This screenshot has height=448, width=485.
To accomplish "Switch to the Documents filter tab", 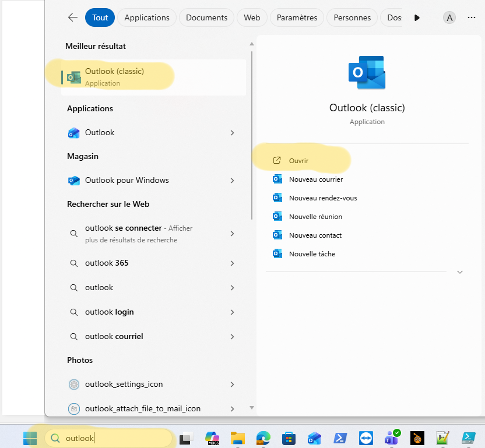I will pyautogui.click(x=206, y=17).
